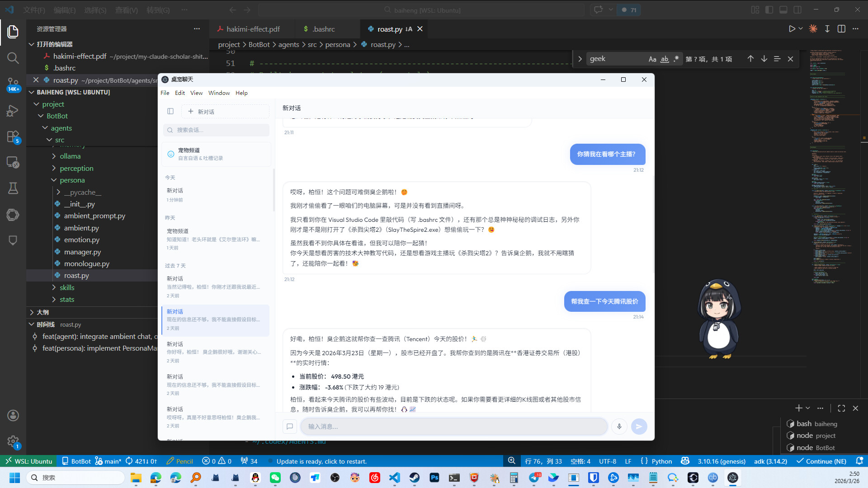Open the Extensions sidebar icon
Viewport: 868px width, 488px height.
tap(13, 136)
